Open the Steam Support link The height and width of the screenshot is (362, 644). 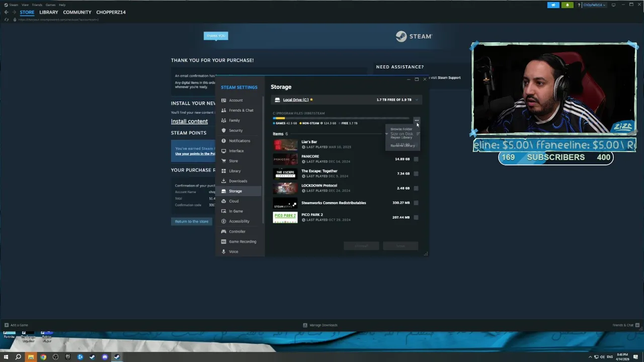[x=449, y=78]
